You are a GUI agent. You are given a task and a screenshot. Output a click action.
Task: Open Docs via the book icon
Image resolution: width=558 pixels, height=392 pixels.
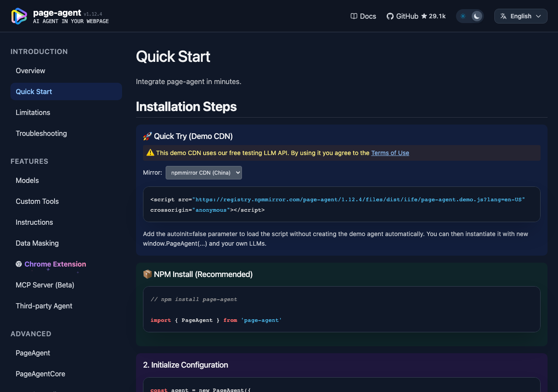(x=354, y=16)
